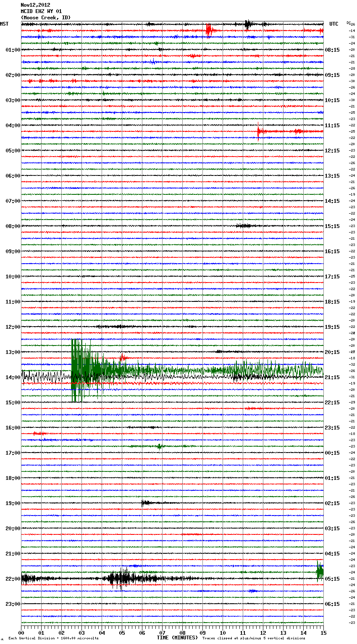Click the 22:00 MST row label
The width and height of the screenshot is (357, 644).
point(13,579)
